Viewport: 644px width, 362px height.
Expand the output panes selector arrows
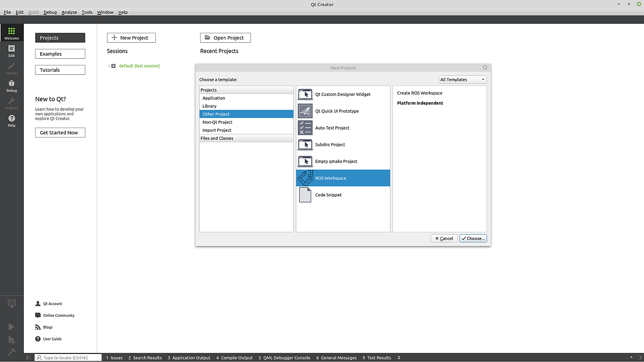tap(399, 358)
